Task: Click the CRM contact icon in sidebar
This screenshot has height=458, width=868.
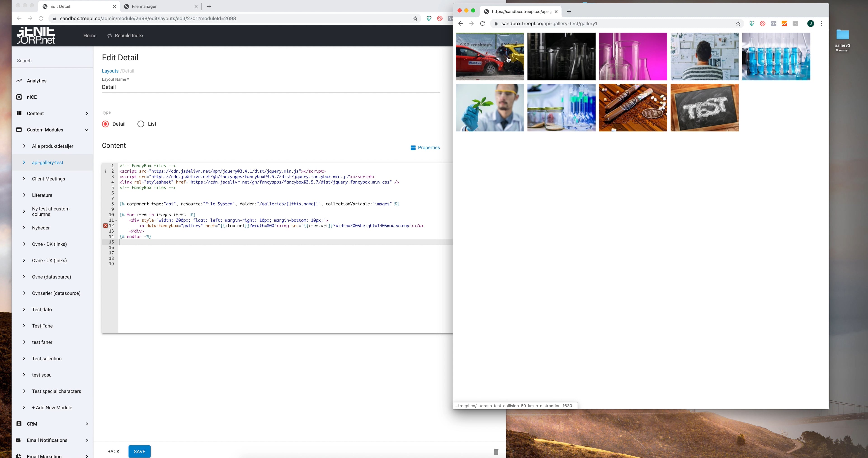Action: click(19, 424)
